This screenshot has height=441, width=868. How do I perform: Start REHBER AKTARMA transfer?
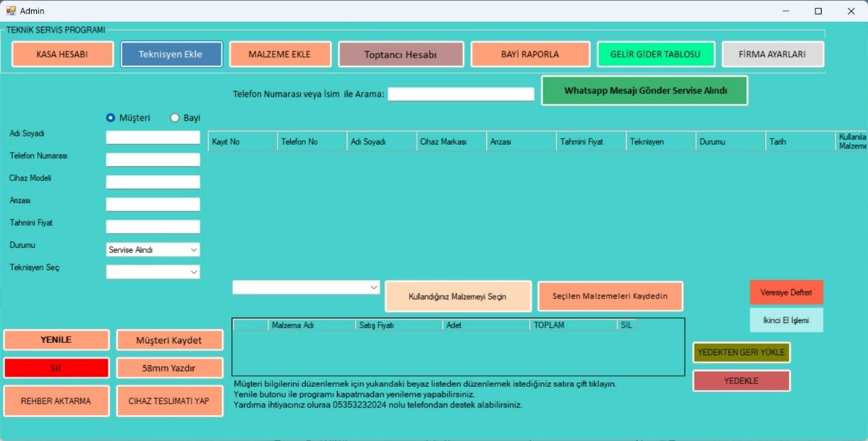[x=56, y=401]
